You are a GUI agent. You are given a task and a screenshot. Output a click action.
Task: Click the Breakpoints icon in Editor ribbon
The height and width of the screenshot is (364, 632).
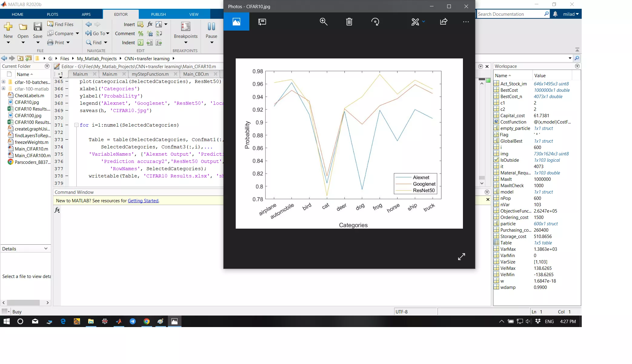tap(185, 27)
